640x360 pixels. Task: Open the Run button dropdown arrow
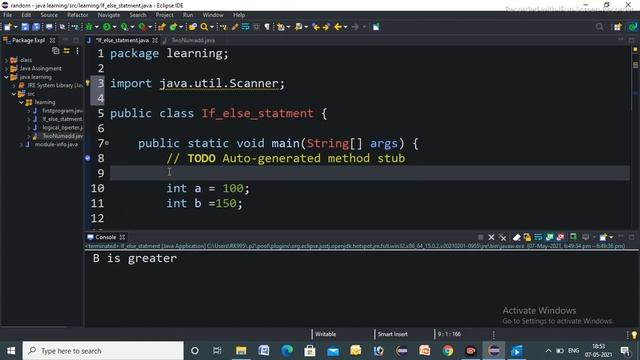114,27
